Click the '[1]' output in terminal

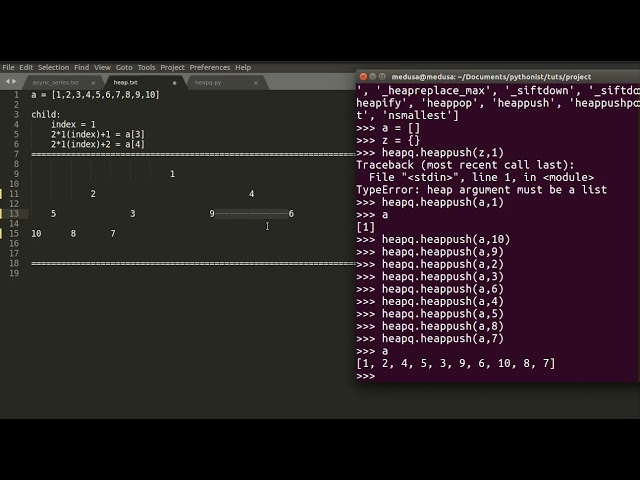365,227
